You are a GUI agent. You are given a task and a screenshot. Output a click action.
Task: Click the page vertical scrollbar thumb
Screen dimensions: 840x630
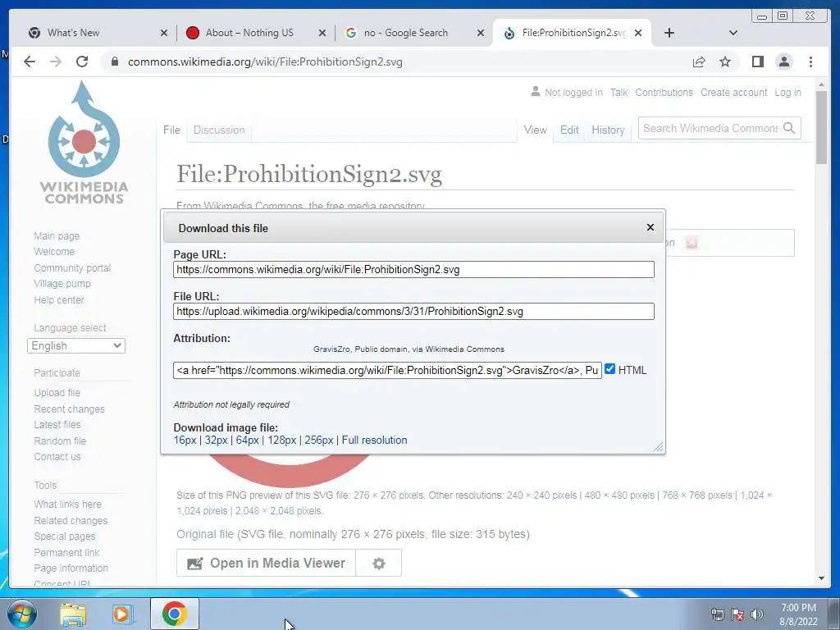click(x=821, y=127)
